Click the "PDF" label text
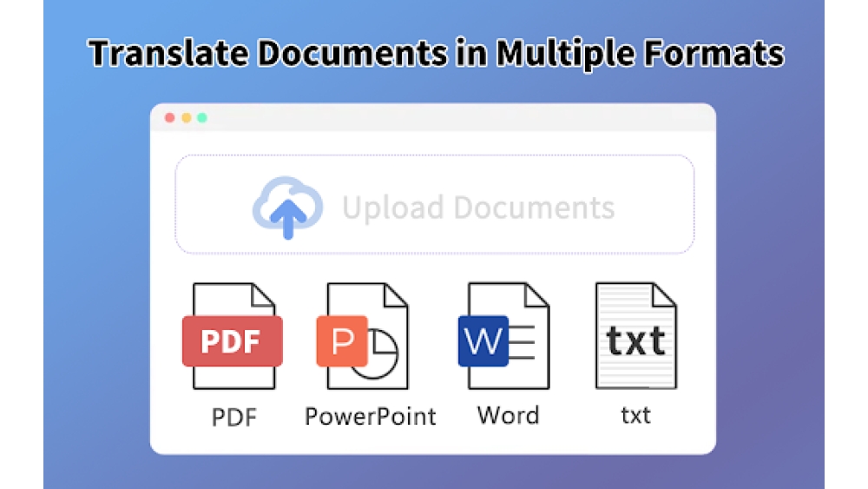 click(234, 417)
